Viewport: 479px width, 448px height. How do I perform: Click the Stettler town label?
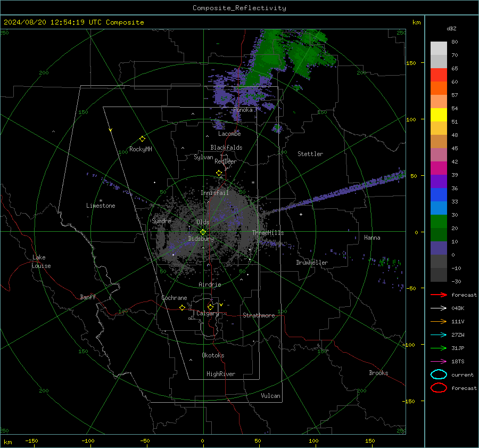(x=310, y=154)
